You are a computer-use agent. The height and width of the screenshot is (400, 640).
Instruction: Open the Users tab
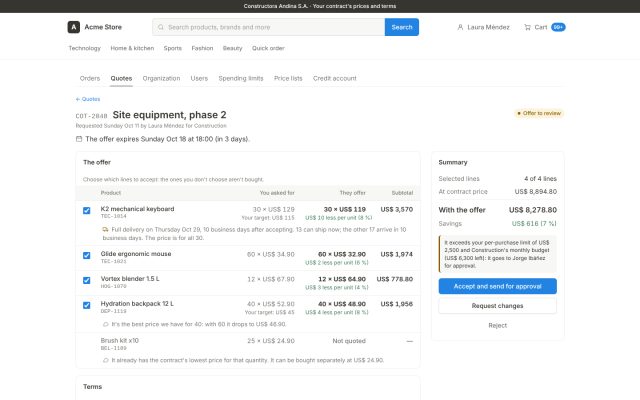199,78
